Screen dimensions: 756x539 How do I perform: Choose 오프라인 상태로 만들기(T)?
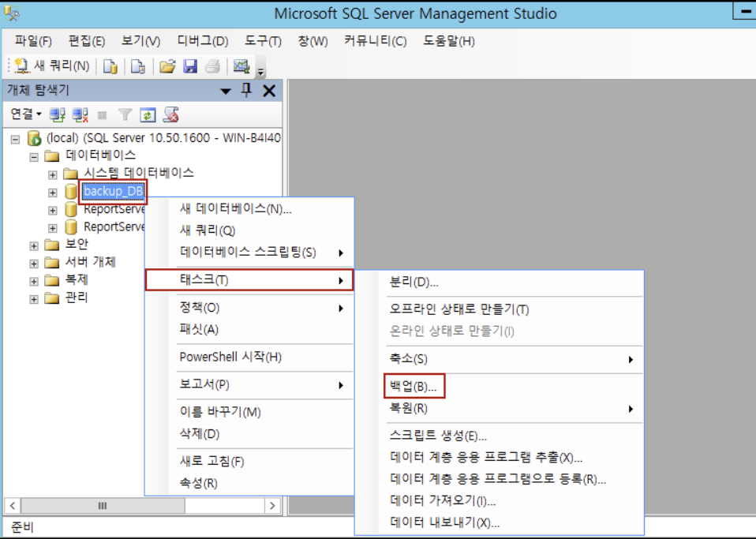(499, 309)
